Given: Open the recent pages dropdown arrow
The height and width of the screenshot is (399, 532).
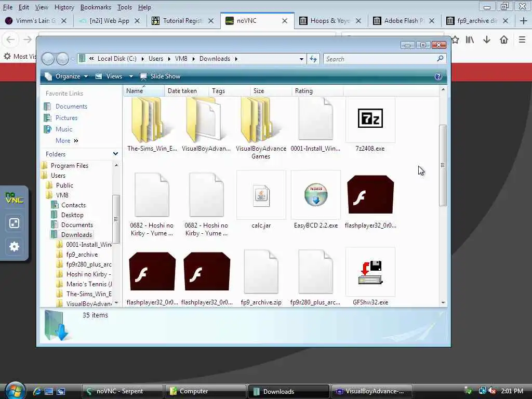Looking at the screenshot, I should [x=73, y=59].
